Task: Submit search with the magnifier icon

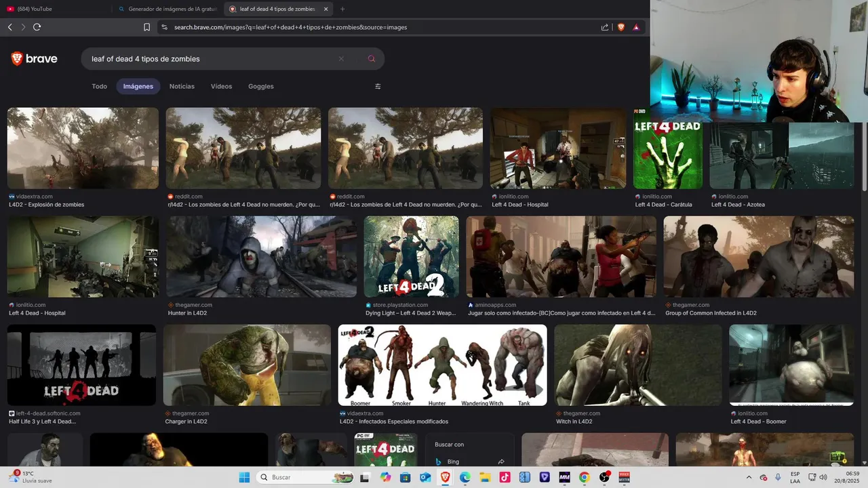Action: 371,59
